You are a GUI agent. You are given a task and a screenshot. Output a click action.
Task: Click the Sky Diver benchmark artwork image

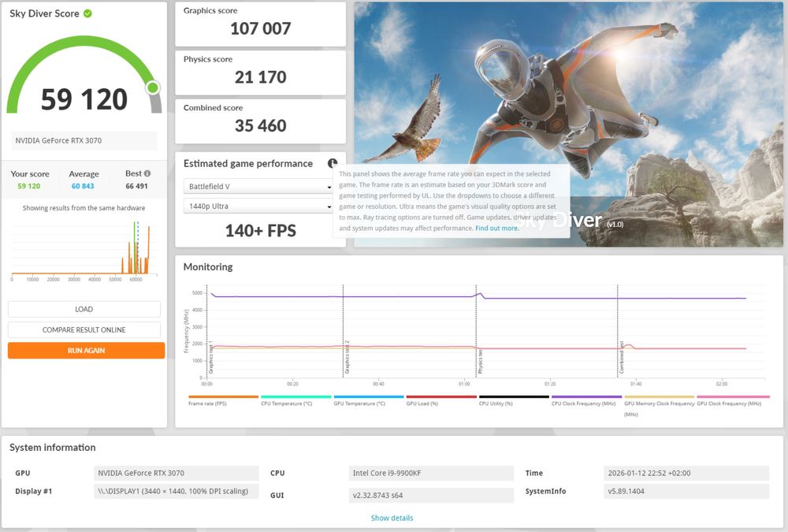click(x=568, y=125)
